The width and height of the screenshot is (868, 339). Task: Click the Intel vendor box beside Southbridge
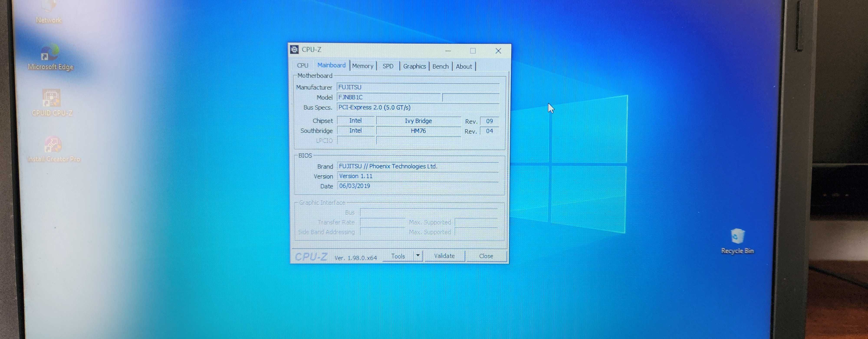point(355,131)
